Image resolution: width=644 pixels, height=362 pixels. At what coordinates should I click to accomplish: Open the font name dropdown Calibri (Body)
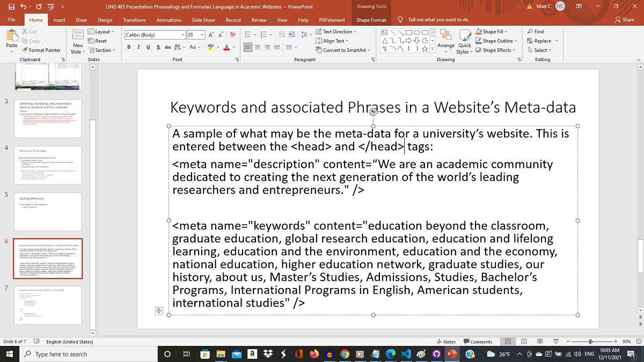(x=182, y=35)
